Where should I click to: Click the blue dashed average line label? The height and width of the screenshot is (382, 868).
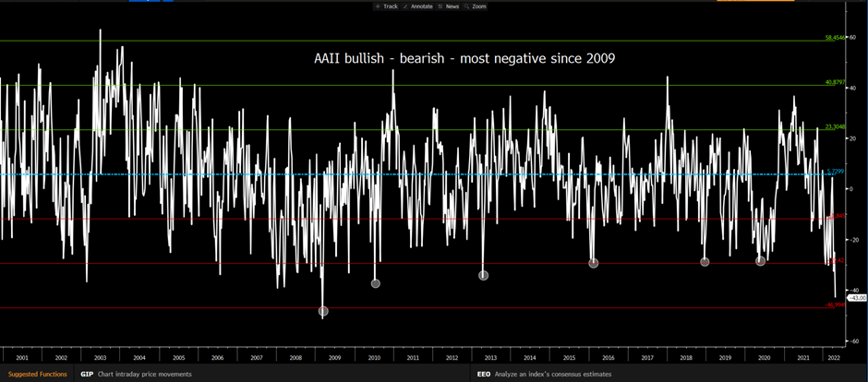tap(834, 172)
